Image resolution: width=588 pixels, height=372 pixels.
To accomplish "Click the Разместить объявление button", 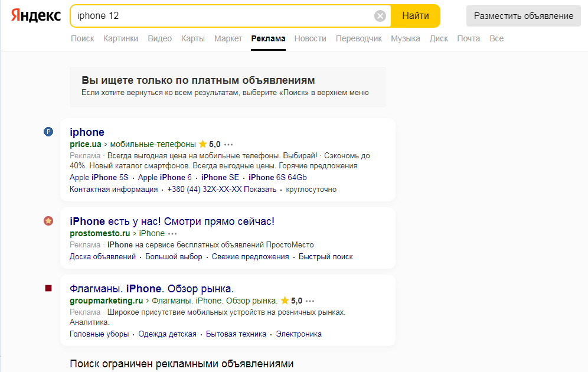I will [x=524, y=16].
